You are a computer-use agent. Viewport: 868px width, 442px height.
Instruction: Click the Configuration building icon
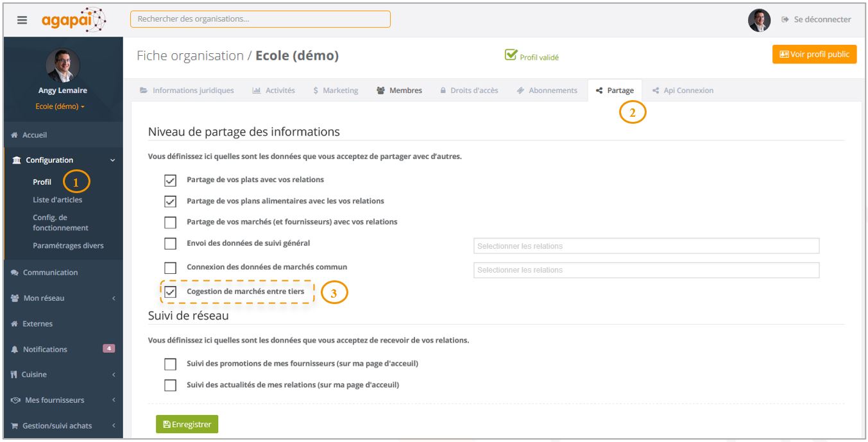[17, 160]
